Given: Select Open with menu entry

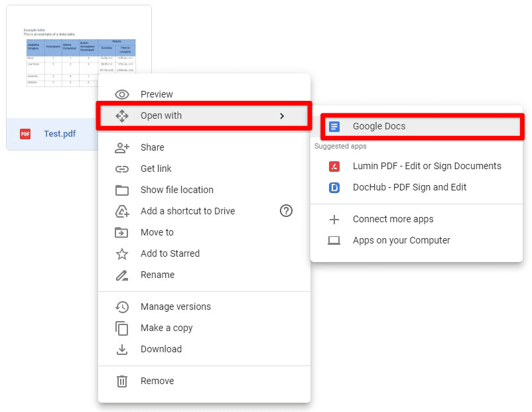Looking at the screenshot, I should (204, 115).
